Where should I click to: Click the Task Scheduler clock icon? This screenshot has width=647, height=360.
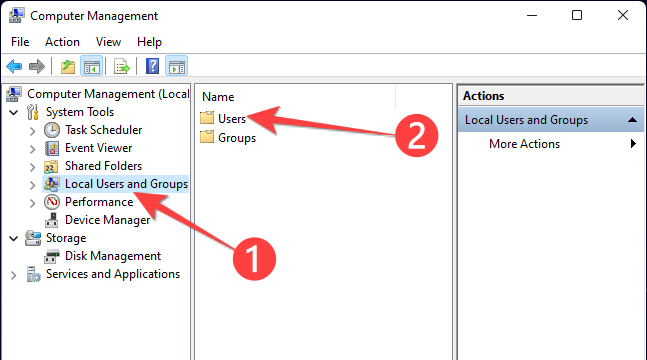pyautogui.click(x=52, y=130)
